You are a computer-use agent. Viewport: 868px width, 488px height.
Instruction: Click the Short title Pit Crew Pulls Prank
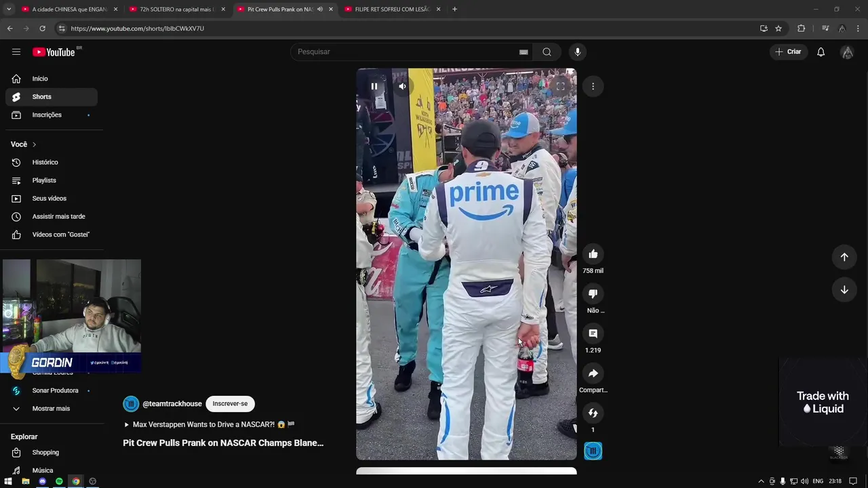(x=223, y=443)
